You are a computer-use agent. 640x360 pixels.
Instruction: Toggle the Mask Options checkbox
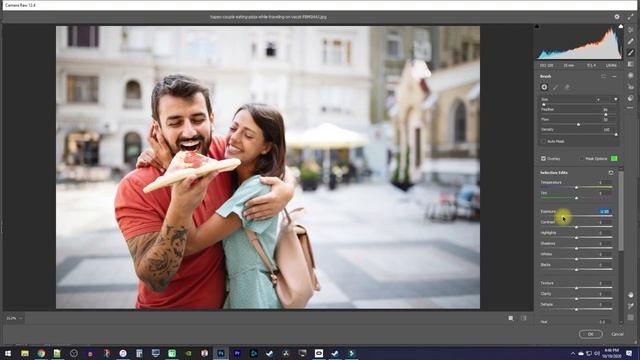tap(581, 158)
